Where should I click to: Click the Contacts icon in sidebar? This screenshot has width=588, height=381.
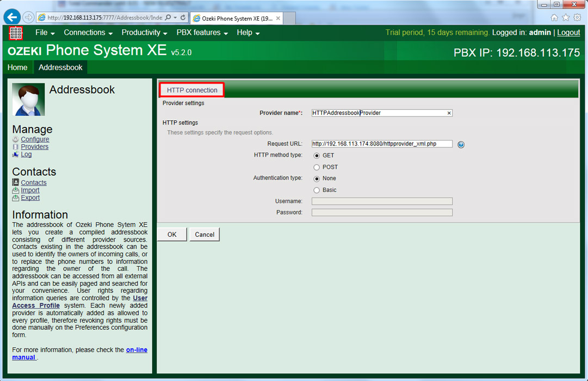click(15, 182)
